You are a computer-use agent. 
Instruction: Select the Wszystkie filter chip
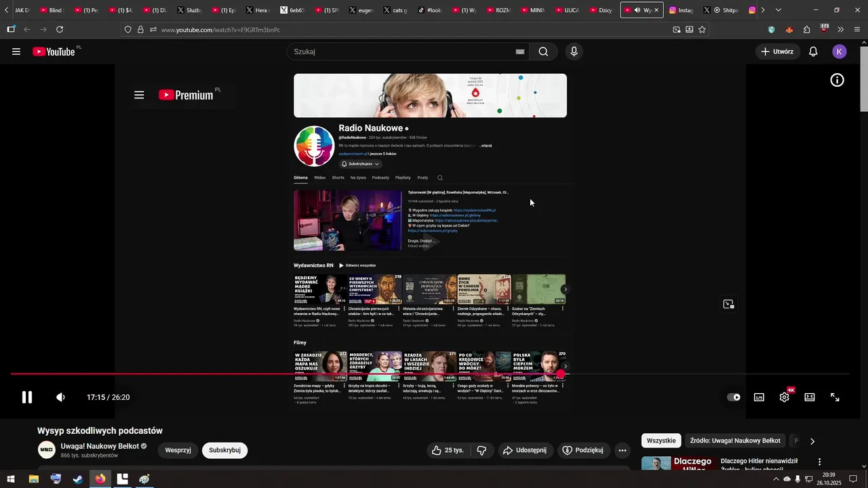[x=661, y=441]
